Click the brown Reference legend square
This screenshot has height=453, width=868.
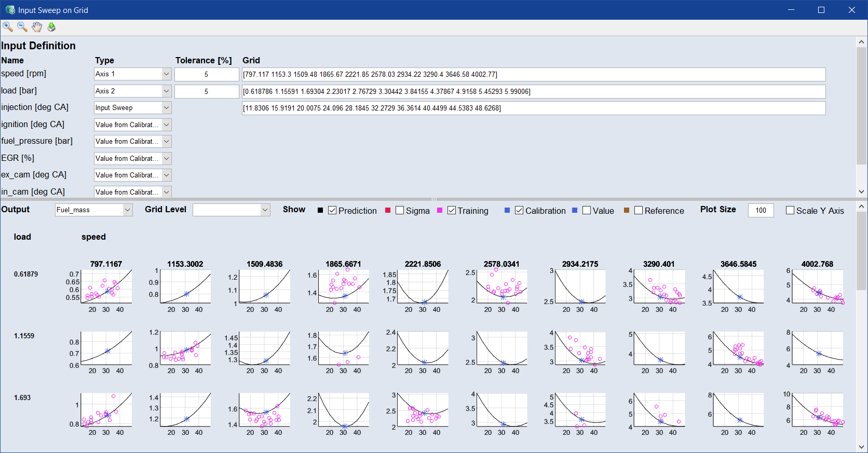point(627,210)
